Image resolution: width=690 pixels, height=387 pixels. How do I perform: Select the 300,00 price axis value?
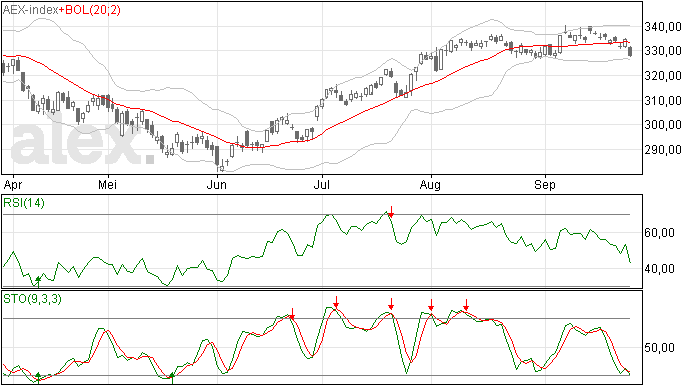point(663,125)
